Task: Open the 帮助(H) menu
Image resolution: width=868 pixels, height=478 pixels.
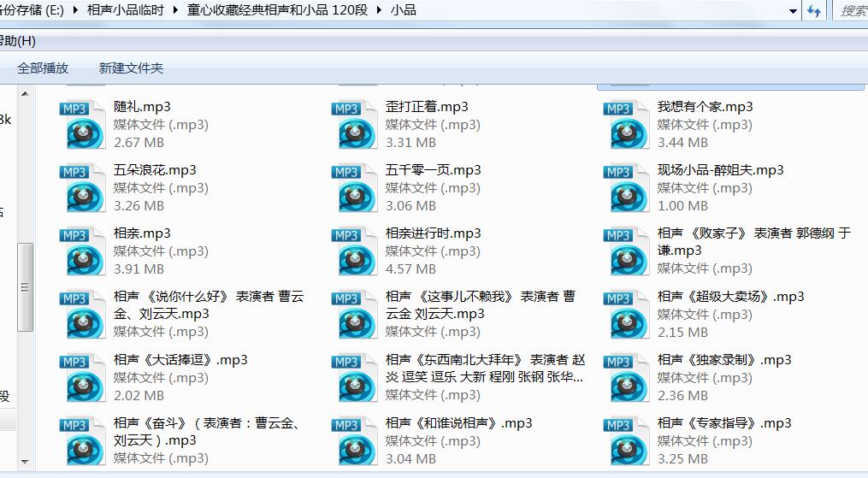Action: (x=18, y=41)
